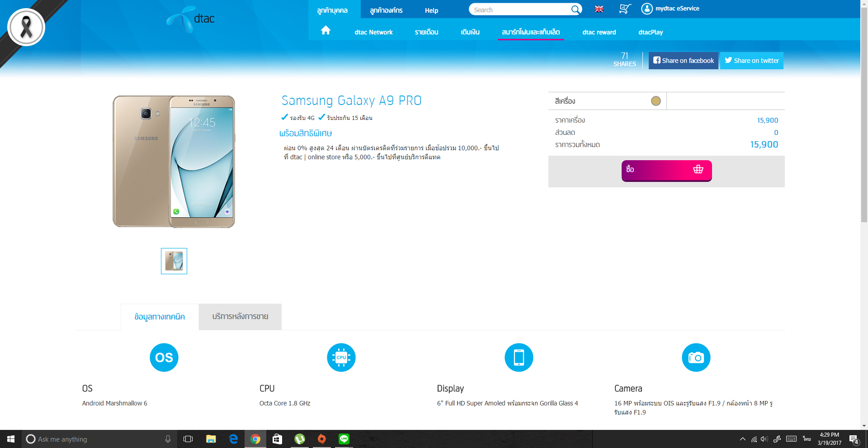Change input language ไทย in tray
The width and height of the screenshot is (868, 448).
pos(807,439)
